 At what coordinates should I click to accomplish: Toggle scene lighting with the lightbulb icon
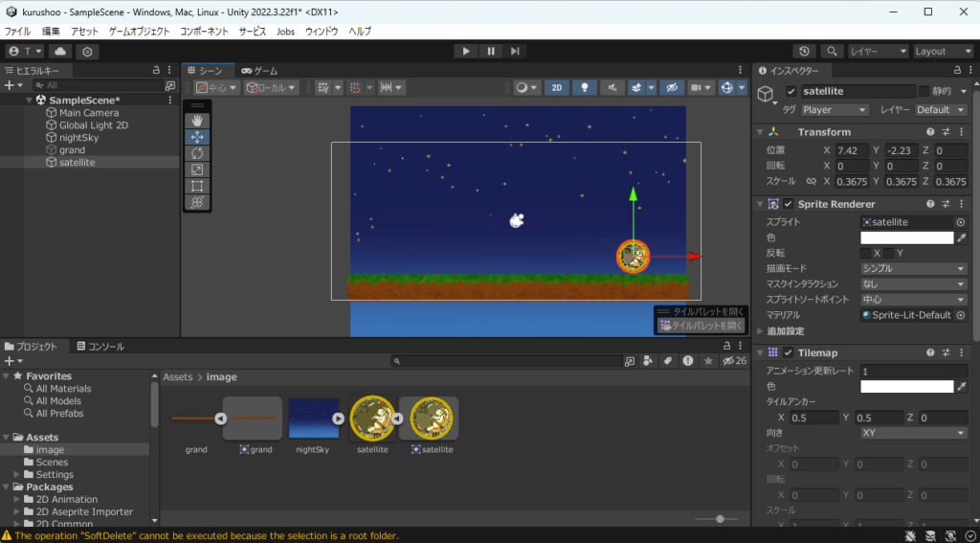584,87
